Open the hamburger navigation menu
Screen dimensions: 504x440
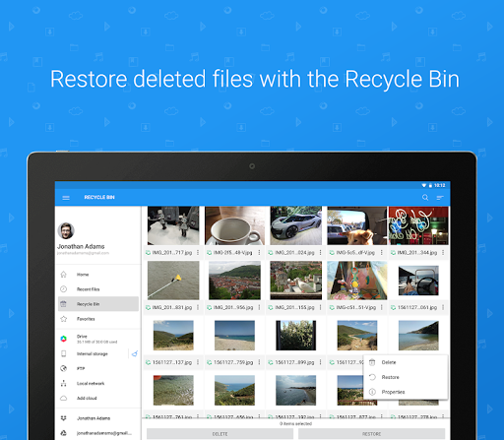[x=66, y=198]
